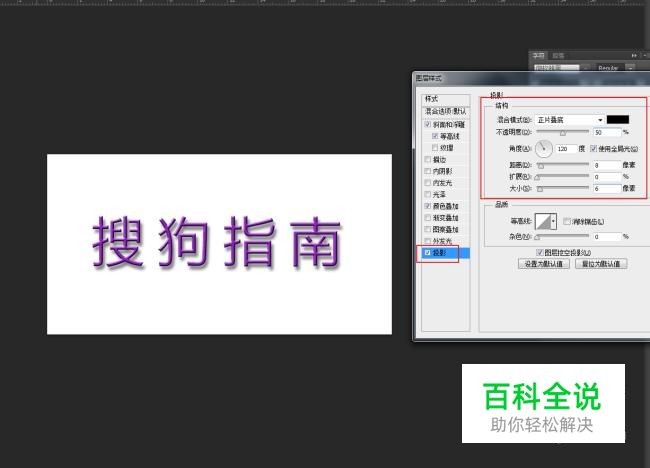The width and height of the screenshot is (650, 468).
Task: Toggle the 图层挖空投影 checkbox
Action: point(539,252)
